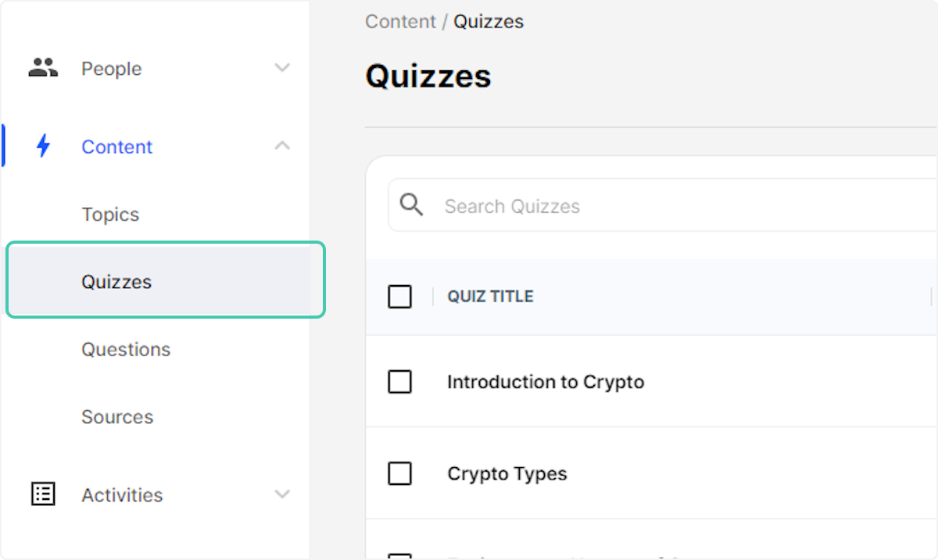The image size is (938, 560).
Task: Click inside the Search Quizzes field
Action: [547, 205]
